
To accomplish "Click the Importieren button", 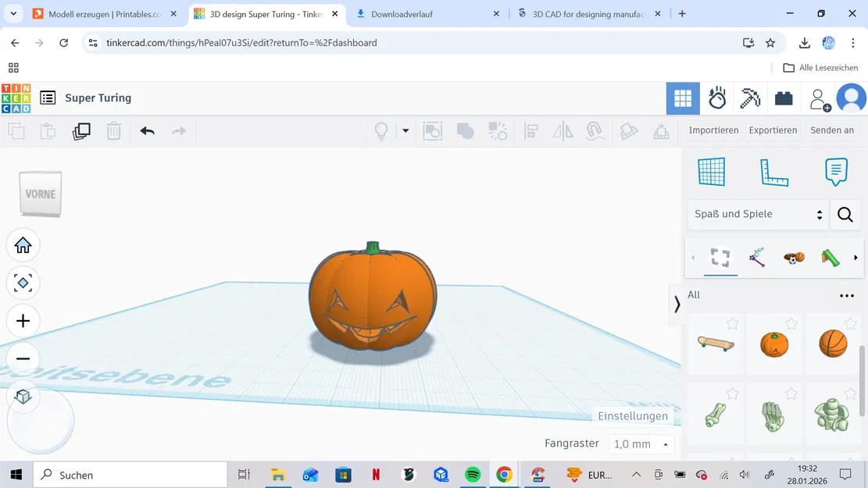I will click(x=713, y=130).
